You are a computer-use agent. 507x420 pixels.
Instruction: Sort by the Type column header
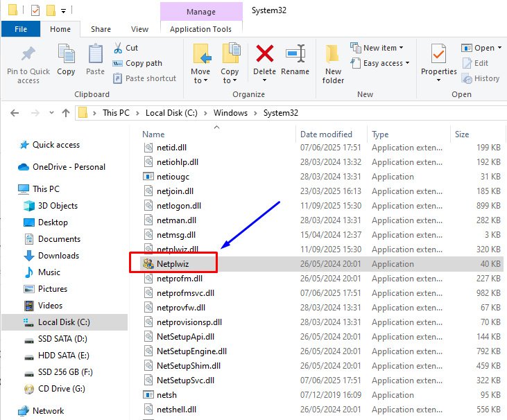[x=380, y=134]
